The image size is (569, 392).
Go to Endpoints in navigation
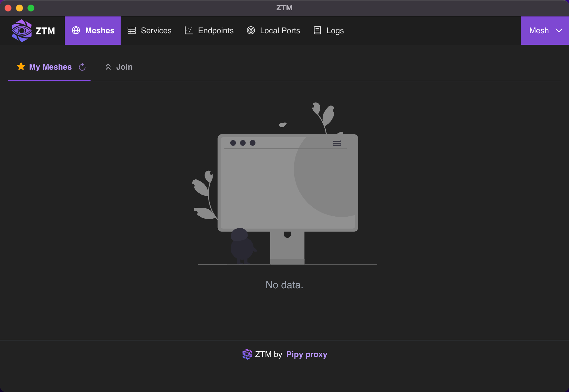coord(215,31)
